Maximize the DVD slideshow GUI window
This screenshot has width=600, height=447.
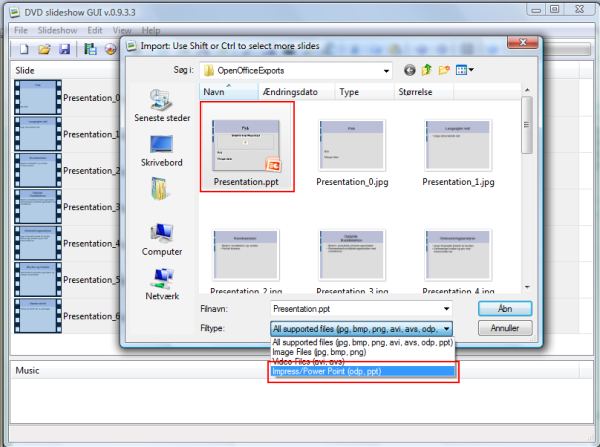[x=555, y=10]
